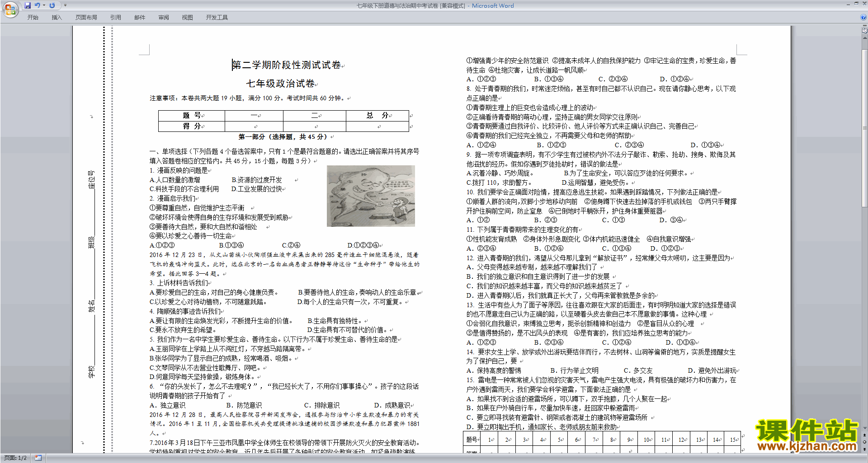Click the heading 第一部分（选择题，共 45 分）

tap(283, 137)
